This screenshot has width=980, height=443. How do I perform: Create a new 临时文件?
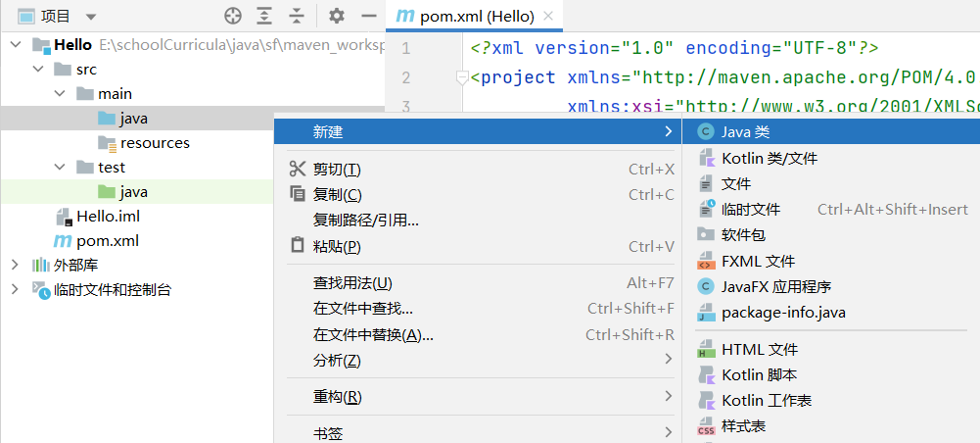tap(831, 210)
